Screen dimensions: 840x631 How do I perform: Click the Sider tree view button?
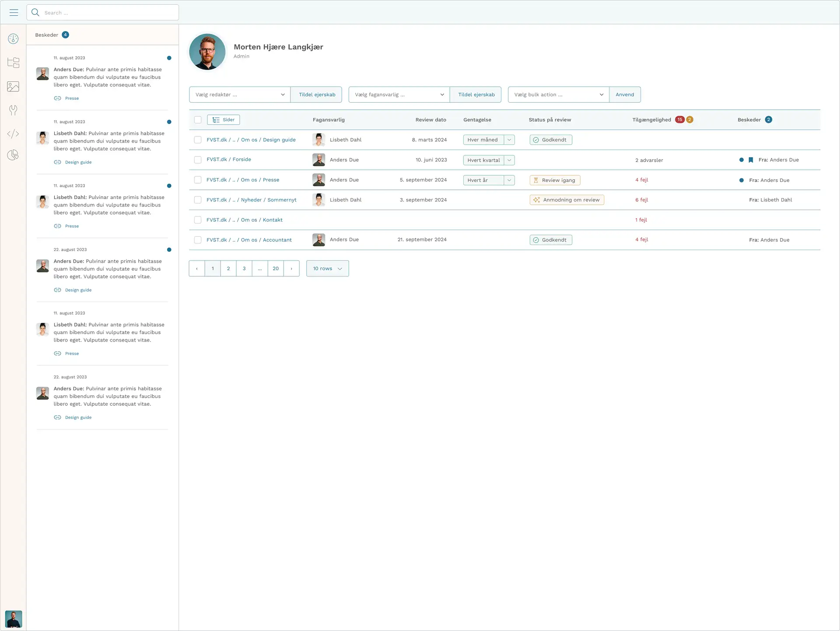tap(224, 120)
